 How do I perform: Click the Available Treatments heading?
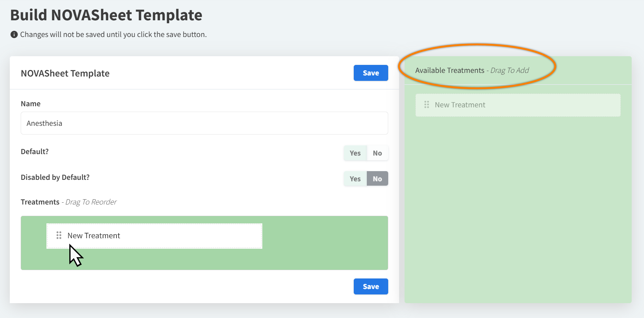pyautogui.click(x=450, y=70)
